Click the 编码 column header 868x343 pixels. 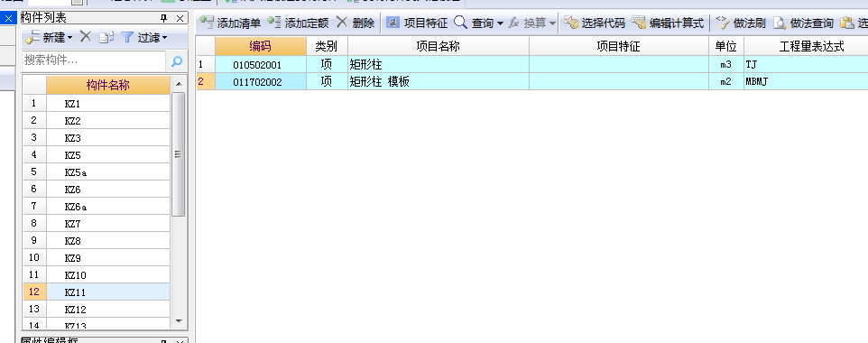tap(260, 46)
